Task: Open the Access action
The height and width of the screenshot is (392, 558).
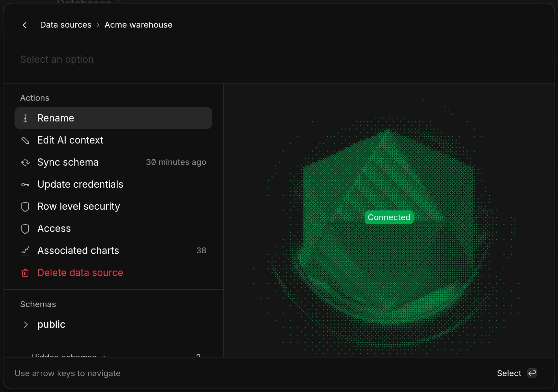Action: [113, 228]
